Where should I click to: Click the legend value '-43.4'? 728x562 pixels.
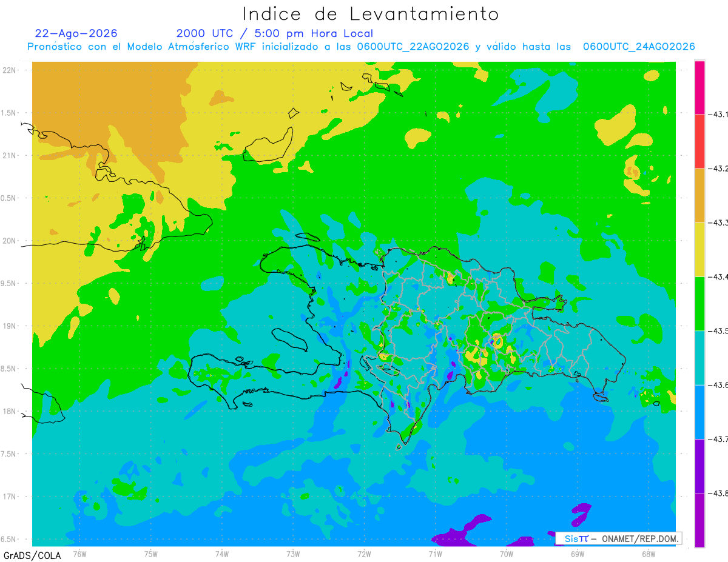click(x=718, y=276)
